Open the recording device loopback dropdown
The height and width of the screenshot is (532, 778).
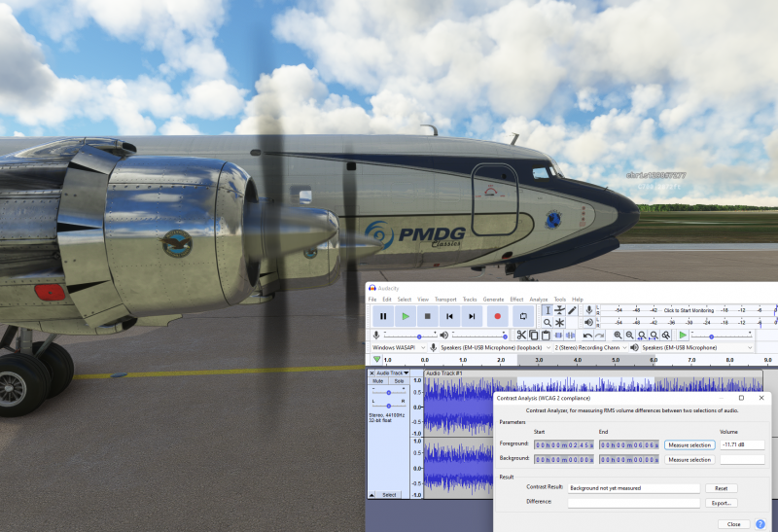pyautogui.click(x=495, y=348)
